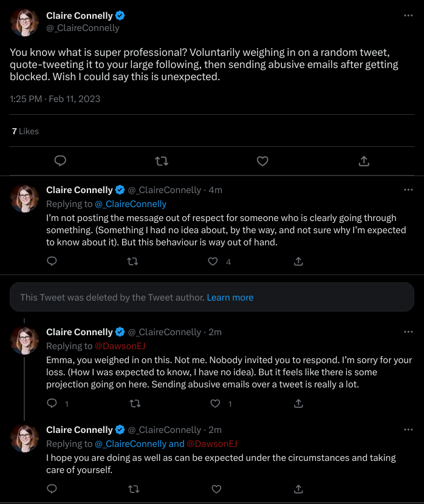
Task: Like the main tweet from Feb 11
Action: point(262,161)
